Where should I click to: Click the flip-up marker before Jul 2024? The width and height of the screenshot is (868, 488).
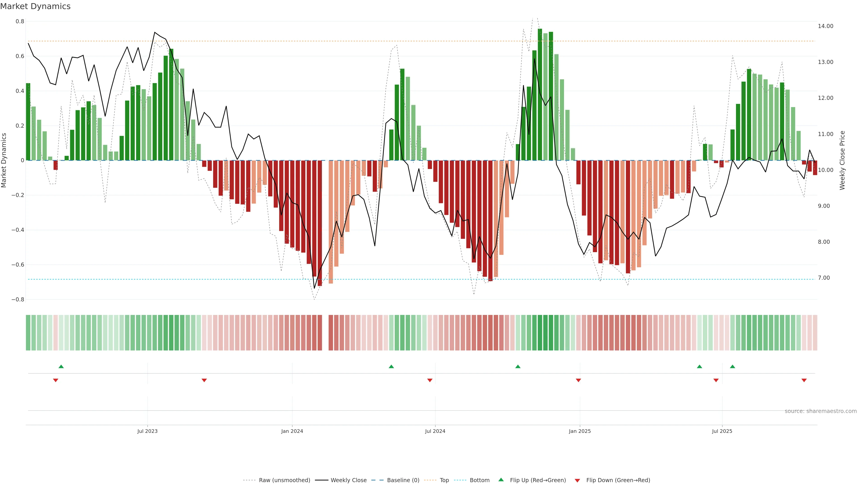click(x=391, y=366)
